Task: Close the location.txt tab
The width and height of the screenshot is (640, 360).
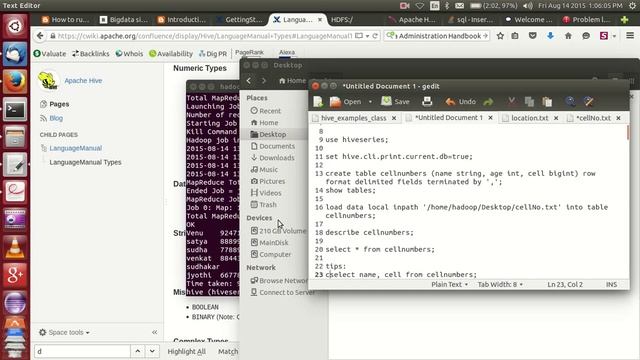Action: tap(556, 118)
